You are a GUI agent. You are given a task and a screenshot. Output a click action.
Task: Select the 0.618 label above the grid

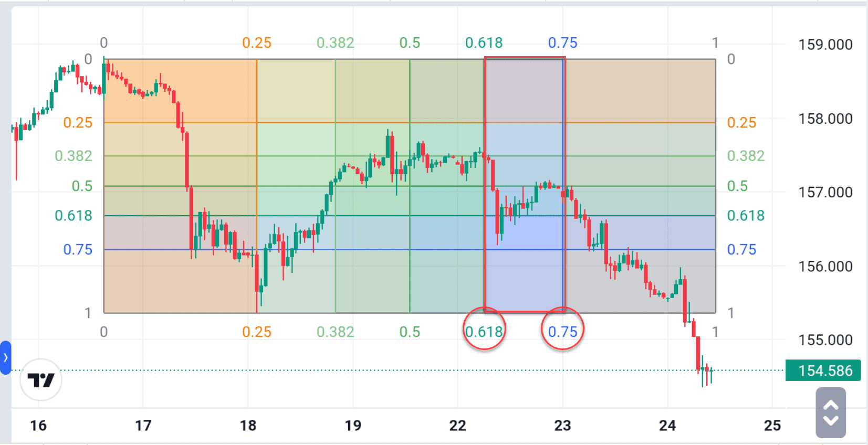(x=484, y=43)
